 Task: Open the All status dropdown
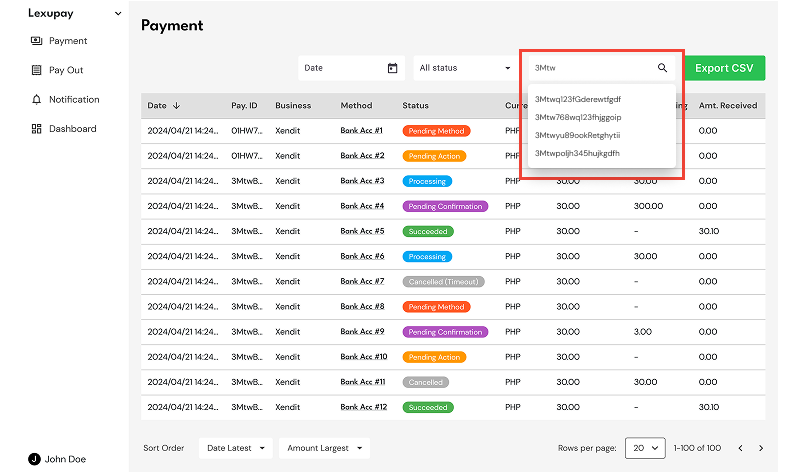pyautogui.click(x=464, y=68)
